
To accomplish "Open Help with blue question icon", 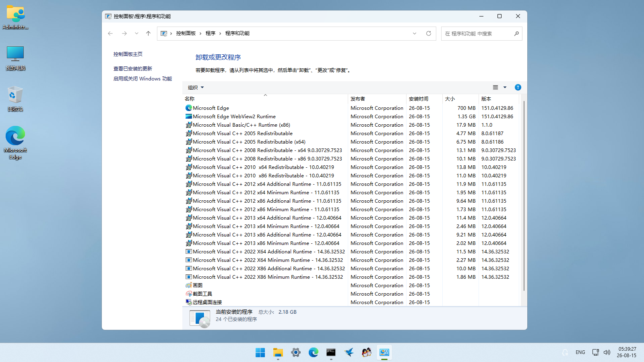I will point(518,87).
